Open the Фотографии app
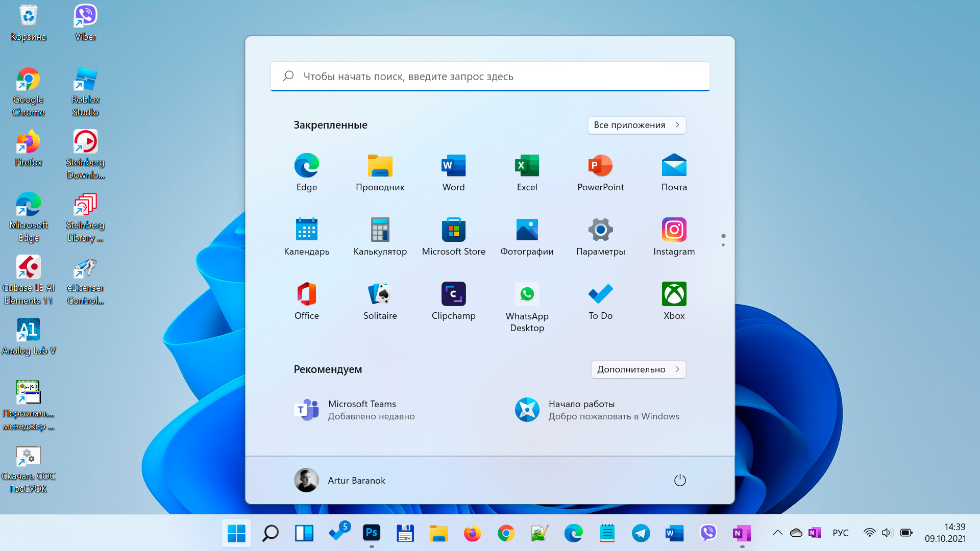The image size is (980, 551). click(527, 237)
